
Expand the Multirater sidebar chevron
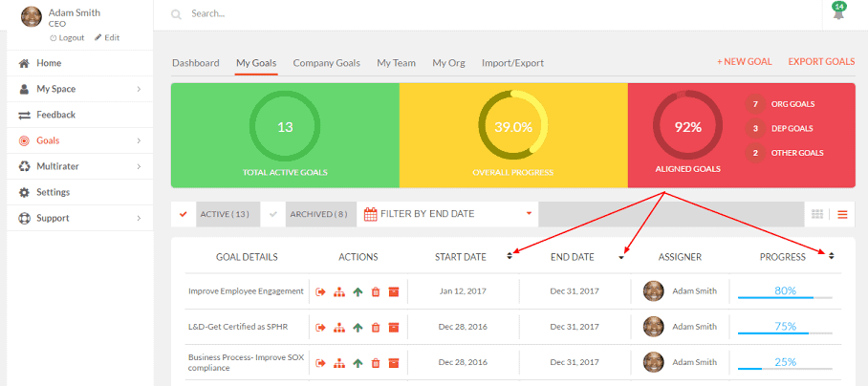139,166
